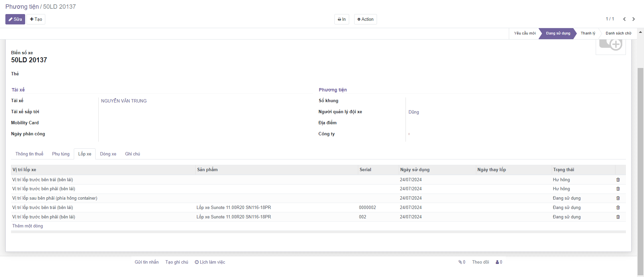Open the Action dropdown menu
Image resolution: width=644 pixels, height=277 pixels.
pos(365,19)
